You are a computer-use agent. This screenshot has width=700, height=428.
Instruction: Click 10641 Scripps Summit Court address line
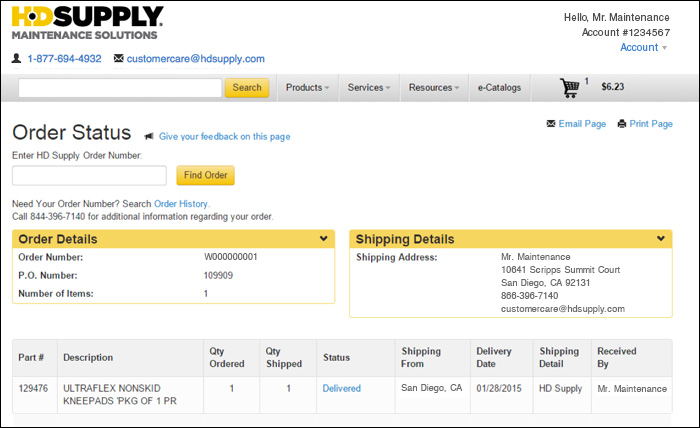pyautogui.click(x=560, y=270)
